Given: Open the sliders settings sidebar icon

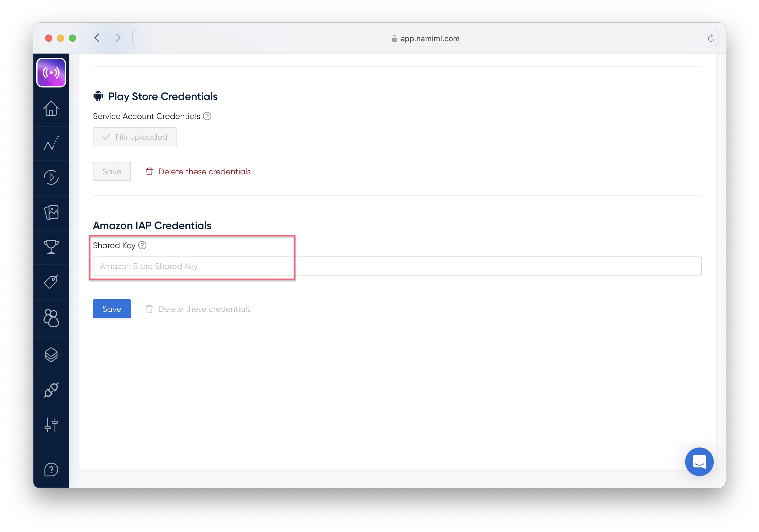Looking at the screenshot, I should [x=51, y=425].
